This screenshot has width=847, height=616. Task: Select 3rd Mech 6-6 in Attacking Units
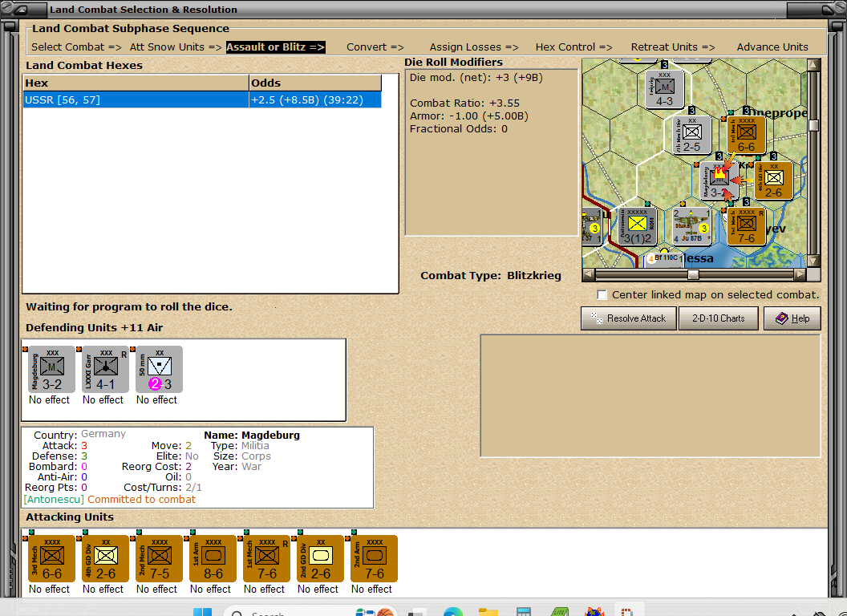pos(52,559)
